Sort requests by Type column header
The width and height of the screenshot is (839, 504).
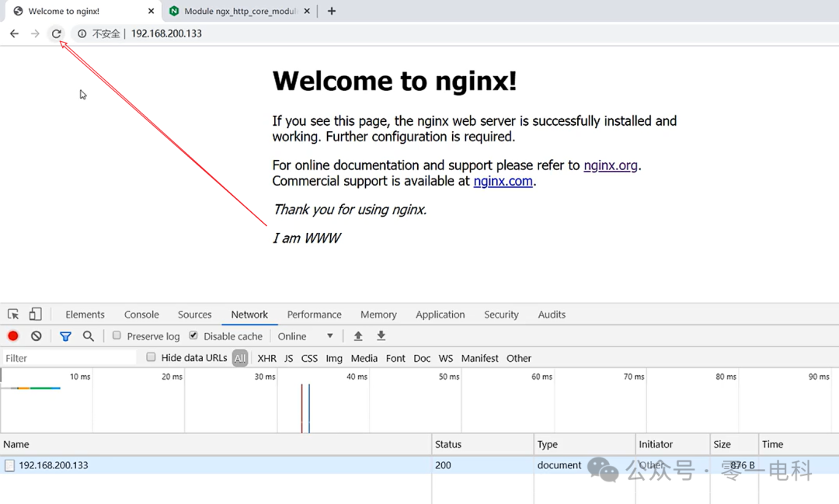click(584, 444)
